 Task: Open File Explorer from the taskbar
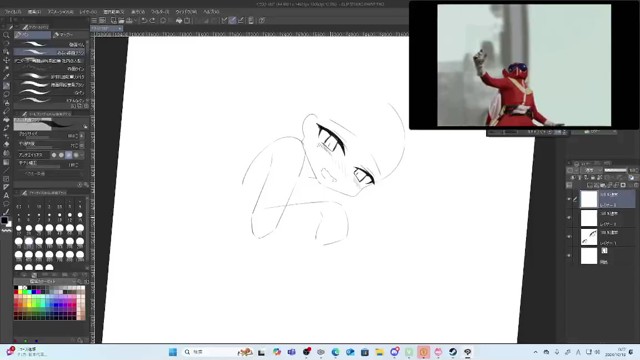tap(380, 352)
